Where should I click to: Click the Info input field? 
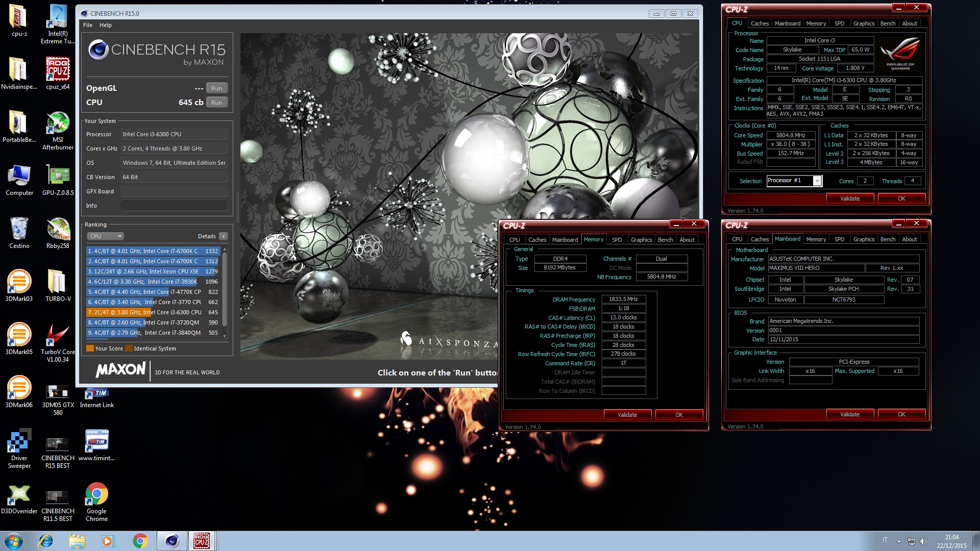pos(174,206)
